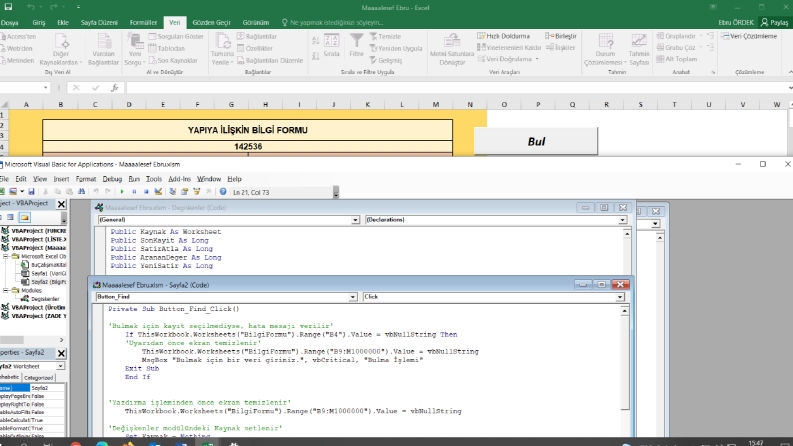The image size is (793, 446).
Task: Click Insert Function fx button
Action: click(115, 87)
